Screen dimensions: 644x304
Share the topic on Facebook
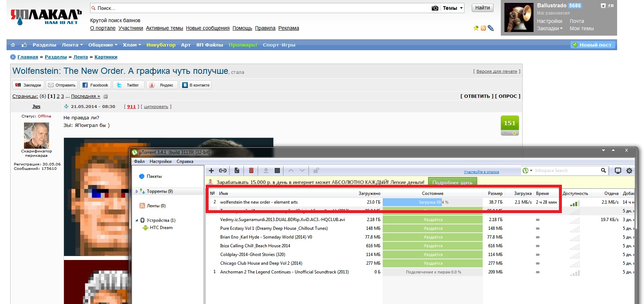coord(95,85)
